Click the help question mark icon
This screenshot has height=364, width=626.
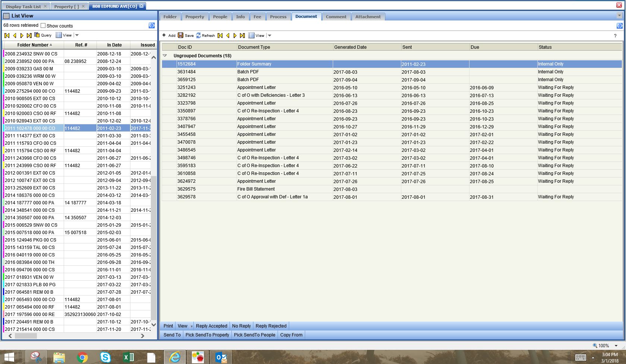pos(615,36)
